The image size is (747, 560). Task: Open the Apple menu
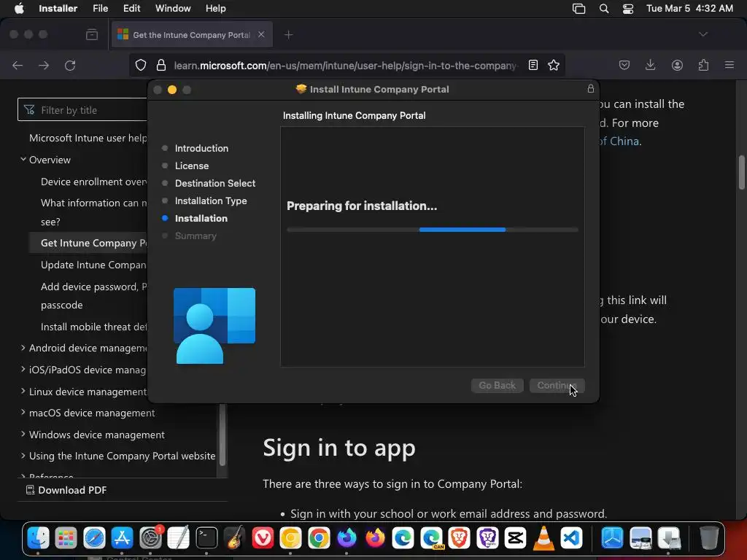coord(19,9)
